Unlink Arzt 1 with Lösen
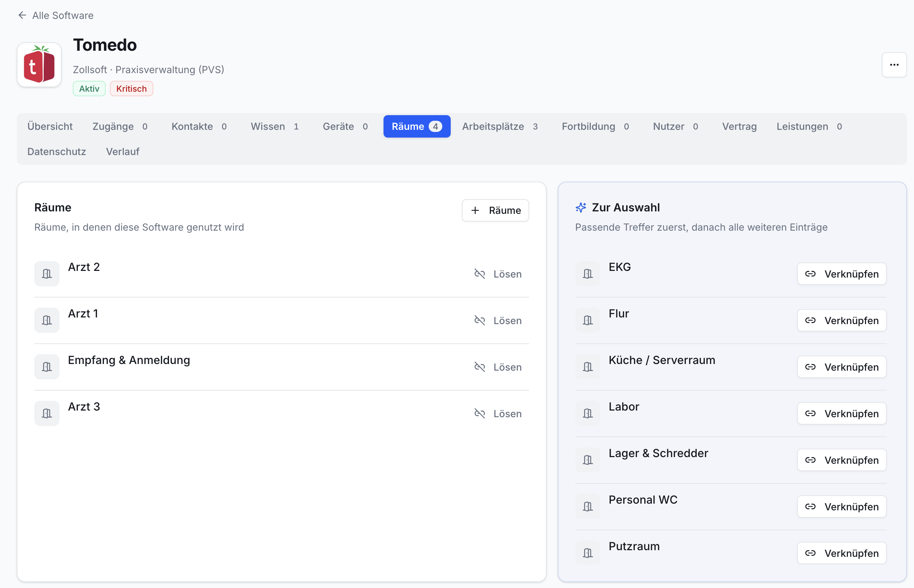Viewport: 914px width, 588px height. click(x=498, y=320)
